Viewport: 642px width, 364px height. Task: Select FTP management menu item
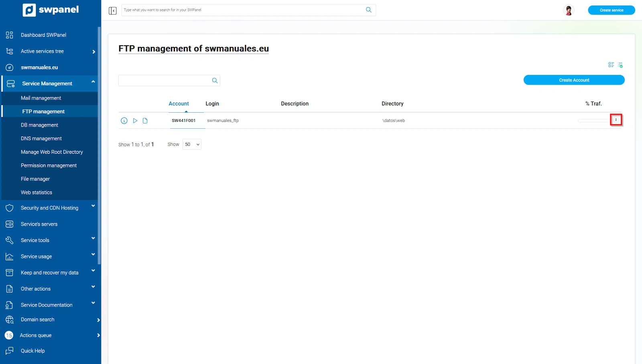[x=50, y=111]
